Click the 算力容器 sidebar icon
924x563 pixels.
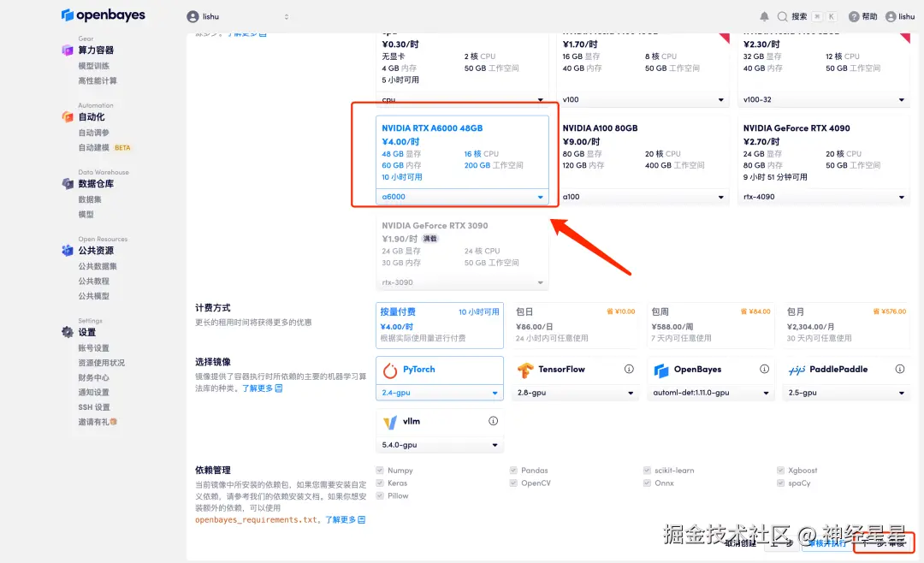(68, 50)
